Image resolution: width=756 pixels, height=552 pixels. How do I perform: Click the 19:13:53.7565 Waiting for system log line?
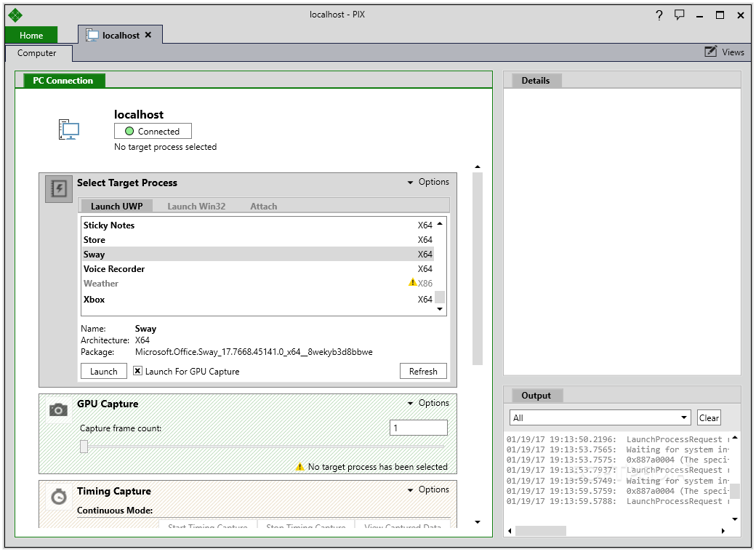(618, 449)
